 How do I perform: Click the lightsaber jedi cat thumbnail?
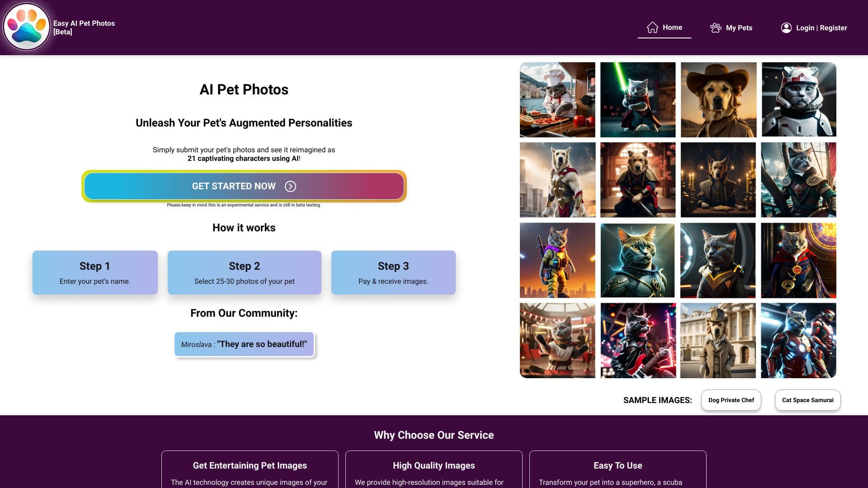637,99
